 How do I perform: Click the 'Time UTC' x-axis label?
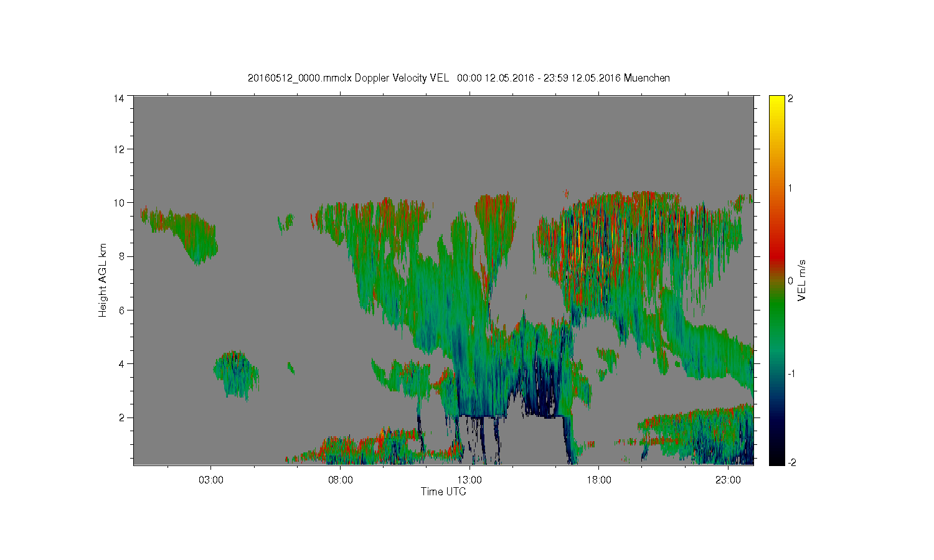443,492
